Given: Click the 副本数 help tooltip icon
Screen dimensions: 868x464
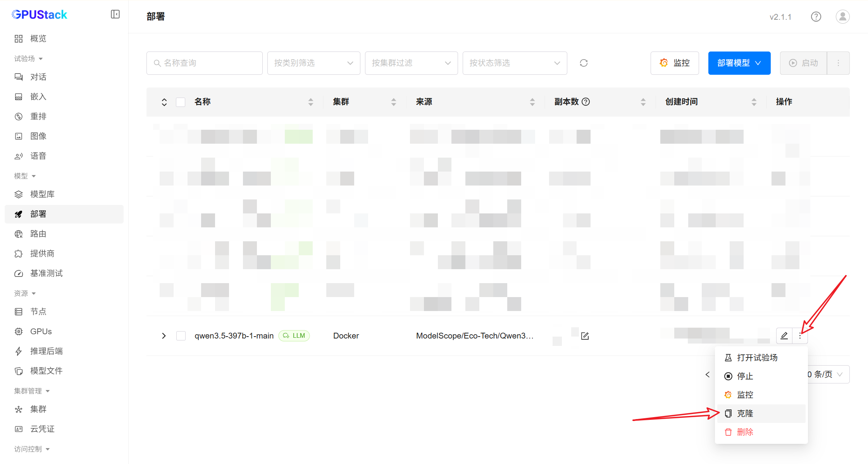Looking at the screenshot, I should (x=586, y=102).
